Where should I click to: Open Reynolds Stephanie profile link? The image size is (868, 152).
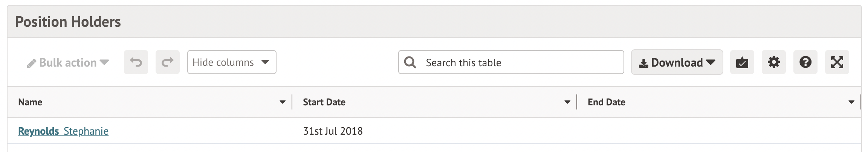(63, 131)
